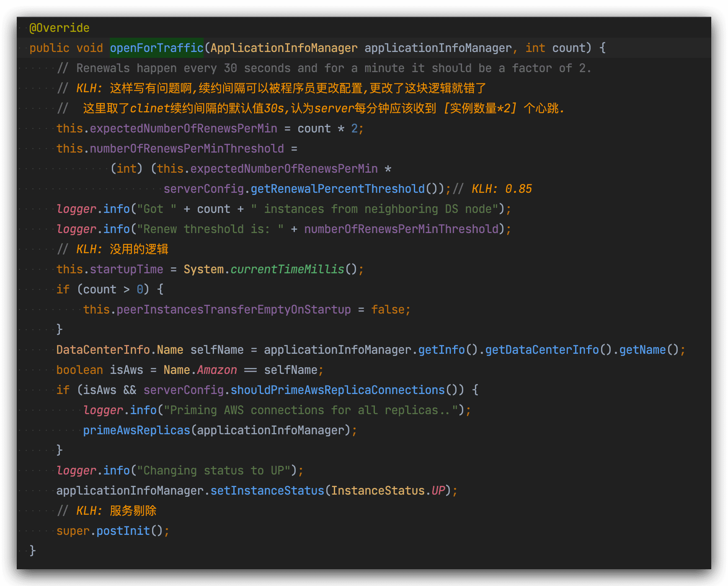This screenshot has height=586, width=728.
Task: Click getRenewalPercentThreshold method call
Action: 338,189
